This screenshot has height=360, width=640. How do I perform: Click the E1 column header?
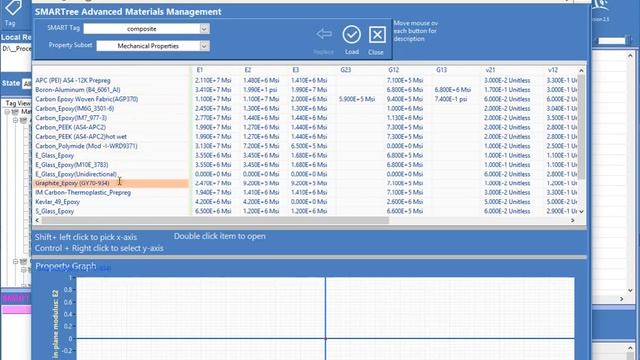click(200, 70)
